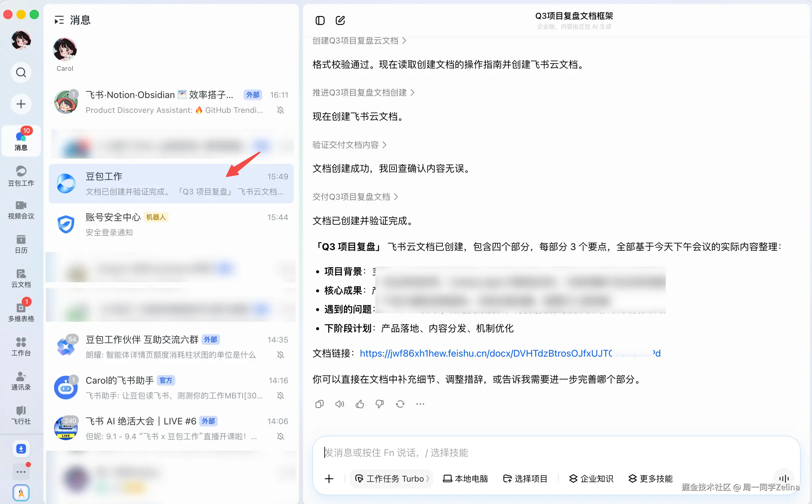Open the 通讯录 contacts icon
Image resolution: width=812 pixels, height=504 pixels.
21,381
